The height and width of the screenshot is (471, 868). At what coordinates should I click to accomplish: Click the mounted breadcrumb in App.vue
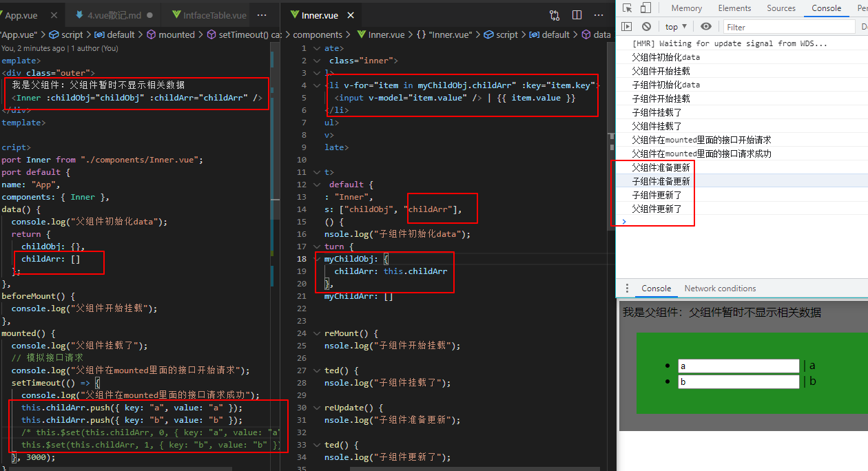[x=170, y=34]
